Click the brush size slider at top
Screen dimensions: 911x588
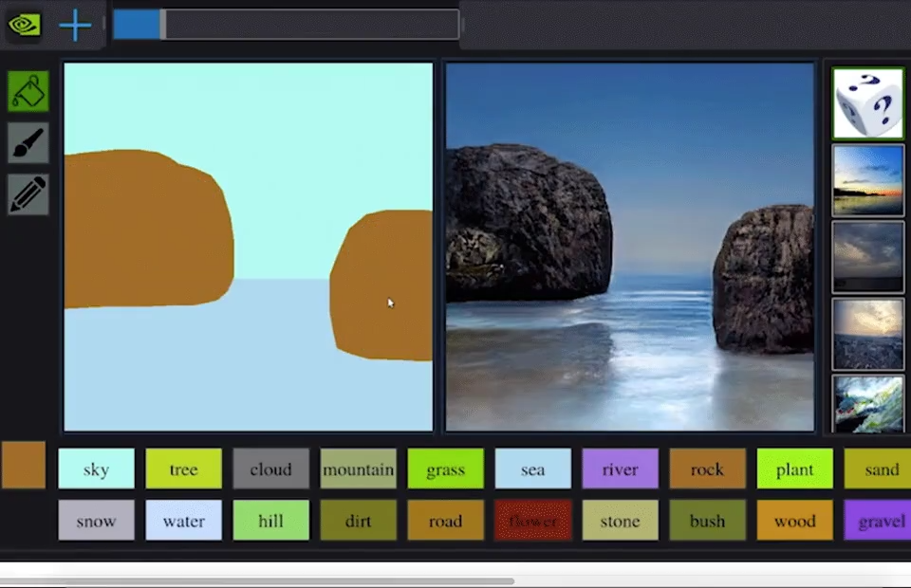tap(287, 25)
